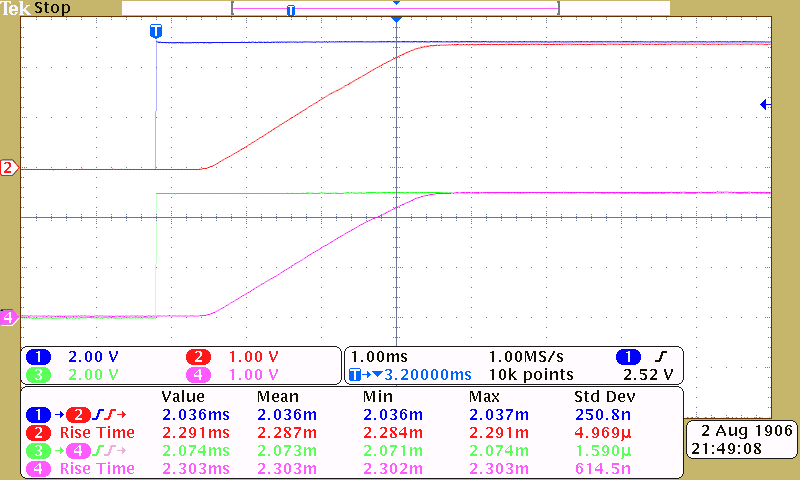Click the 250.8n standard deviation value

coord(603,415)
